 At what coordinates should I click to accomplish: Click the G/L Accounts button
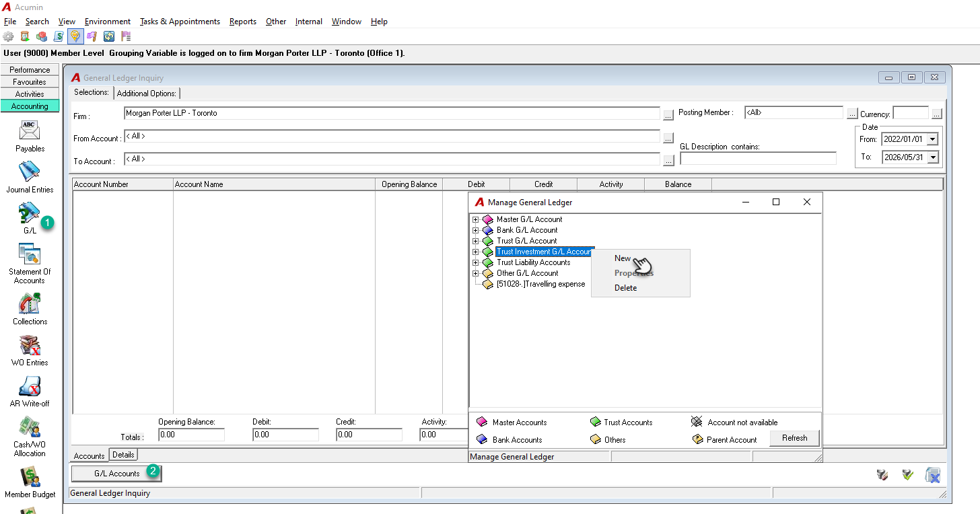(117, 474)
